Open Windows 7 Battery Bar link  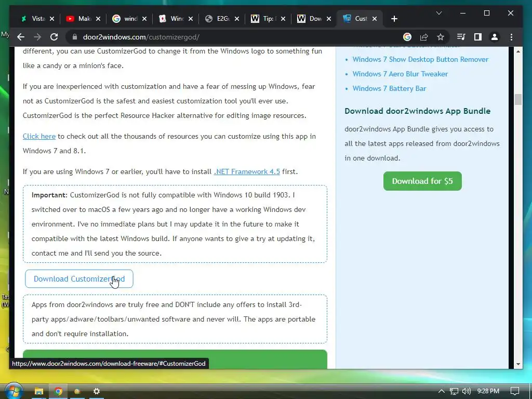389,88
